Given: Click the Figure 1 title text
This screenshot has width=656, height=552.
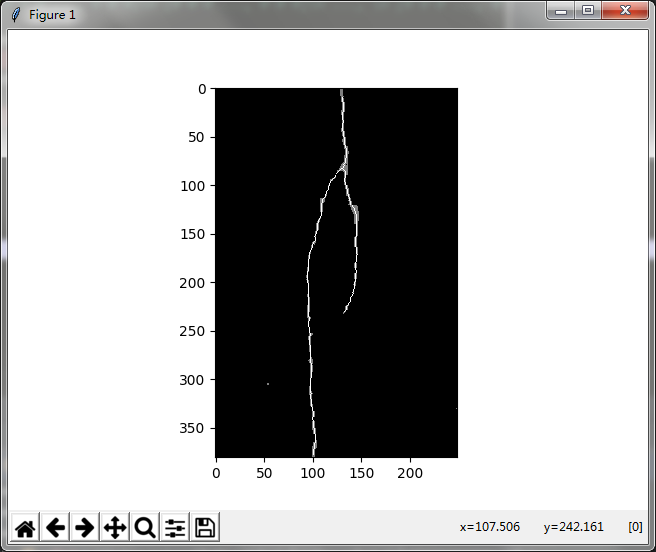Looking at the screenshot, I should coord(52,15).
